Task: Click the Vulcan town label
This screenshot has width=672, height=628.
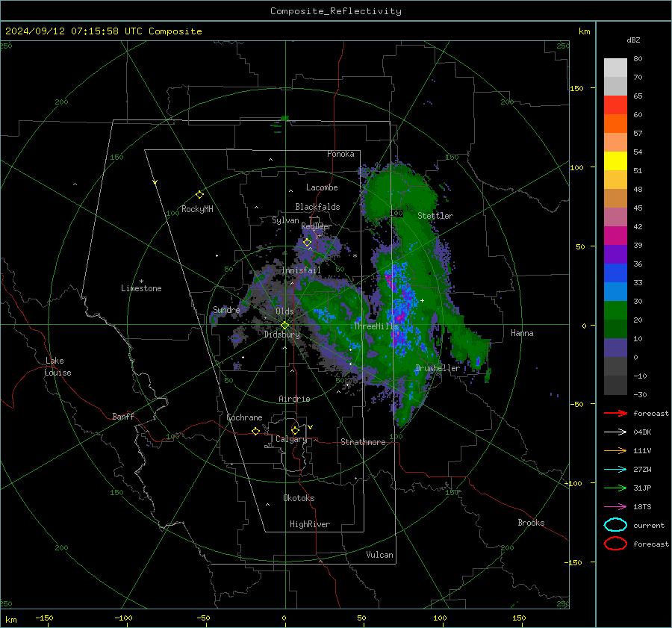Action: click(x=379, y=555)
